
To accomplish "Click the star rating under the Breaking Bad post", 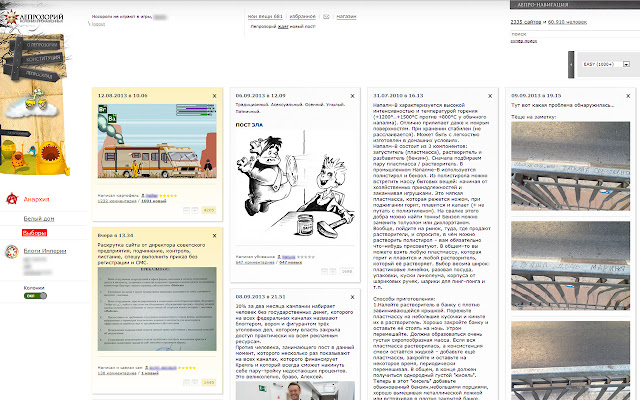I will (168, 196).
